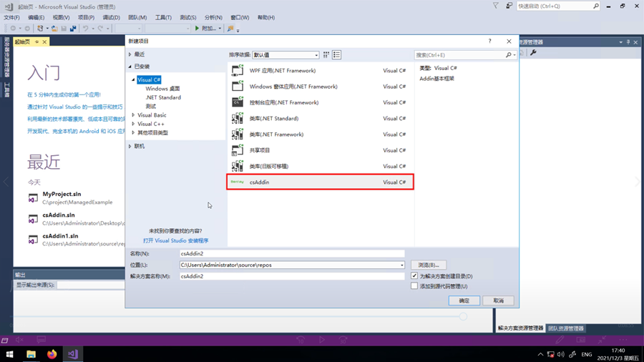Screen dimensions: 644x362
Task: Click the Visual Studio taskbar icon
Action: click(x=73, y=354)
